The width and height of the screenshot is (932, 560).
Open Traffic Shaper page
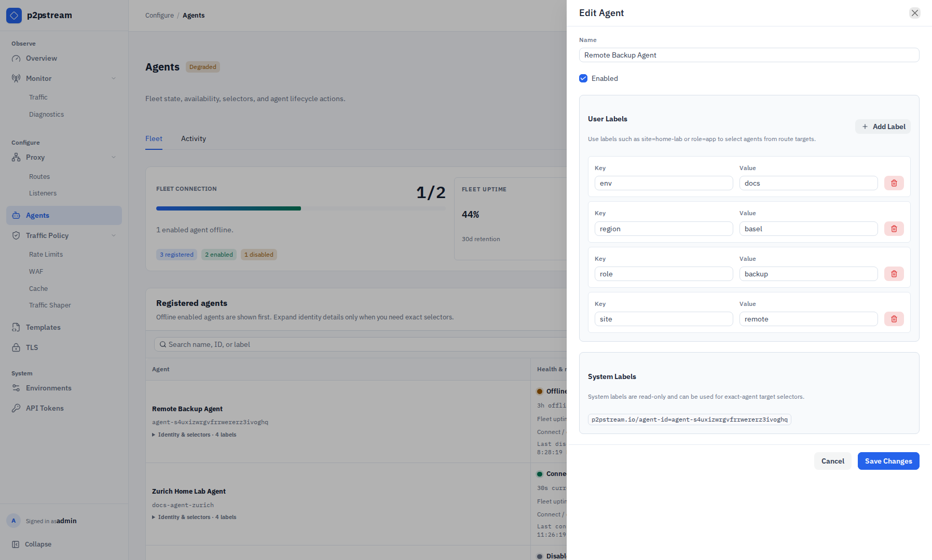(50, 305)
